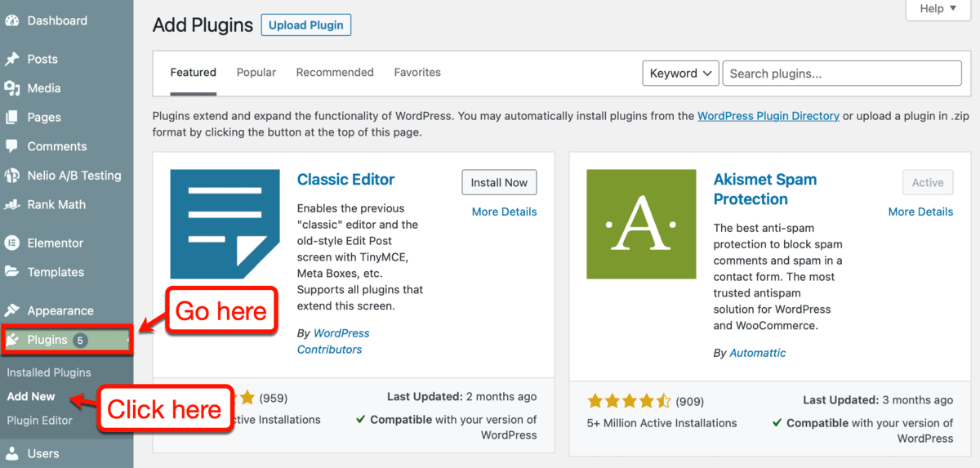The height and width of the screenshot is (468, 980).
Task: Switch to the Featured tab
Action: click(193, 72)
